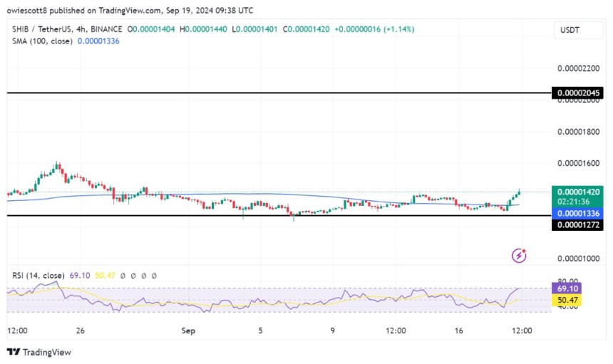Click the current price 0.00001420 label

click(x=578, y=192)
